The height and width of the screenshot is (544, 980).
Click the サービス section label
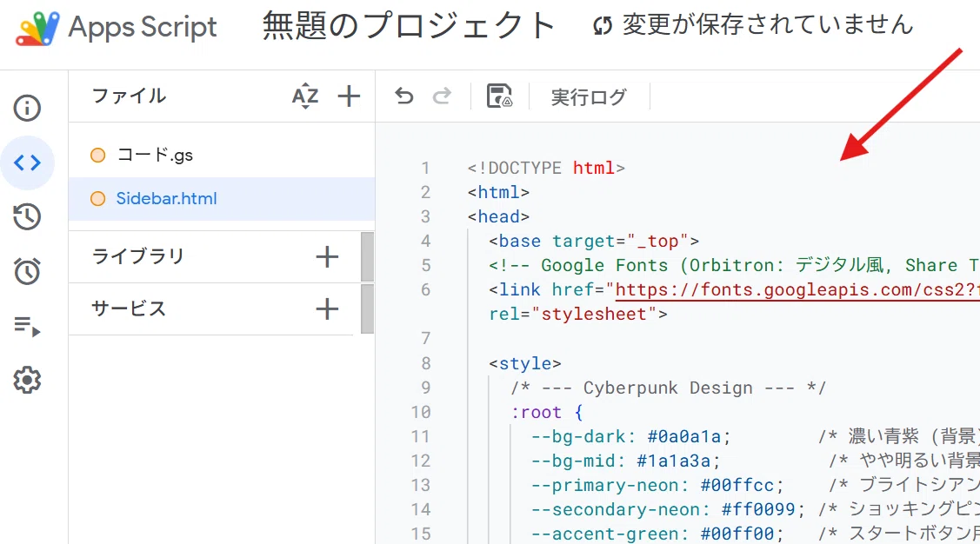tap(129, 308)
